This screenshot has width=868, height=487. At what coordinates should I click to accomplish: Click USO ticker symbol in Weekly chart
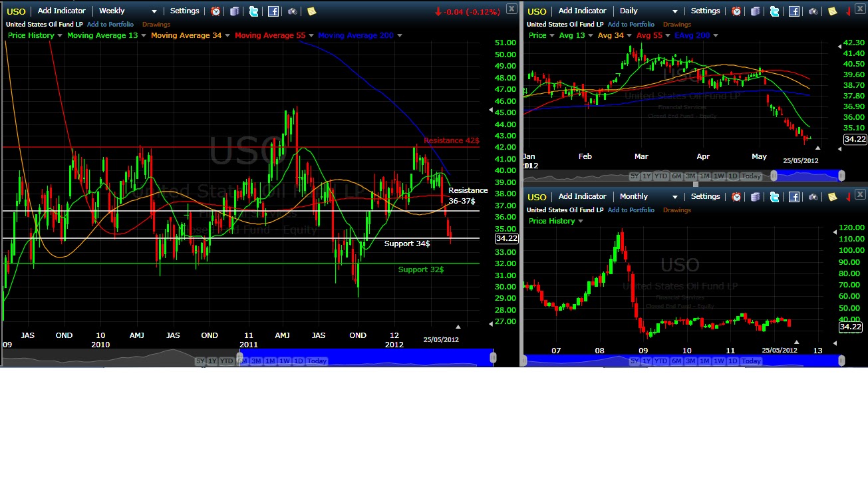pos(16,11)
